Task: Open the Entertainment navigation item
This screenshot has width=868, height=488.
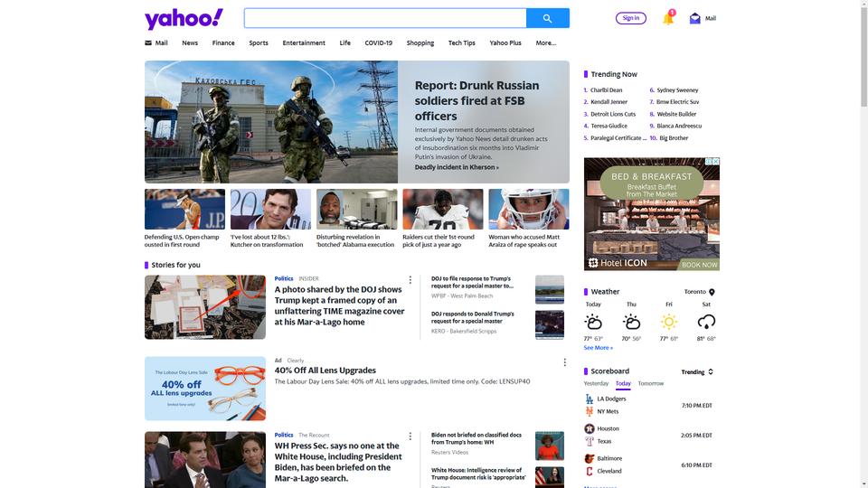Action: tap(304, 42)
